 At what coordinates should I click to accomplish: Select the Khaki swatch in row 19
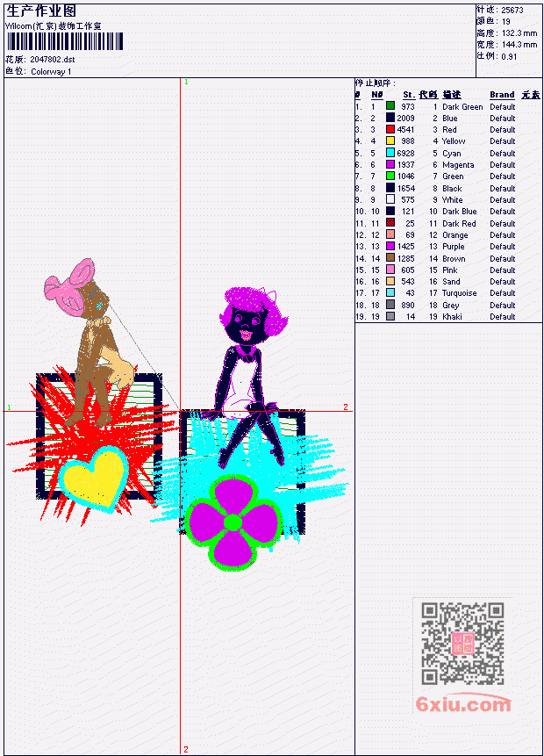[390, 316]
